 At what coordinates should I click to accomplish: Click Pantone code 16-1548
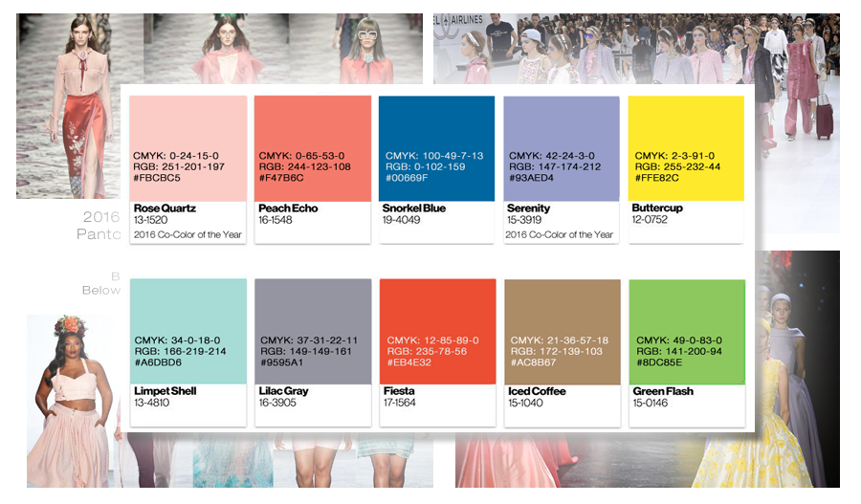(276, 220)
